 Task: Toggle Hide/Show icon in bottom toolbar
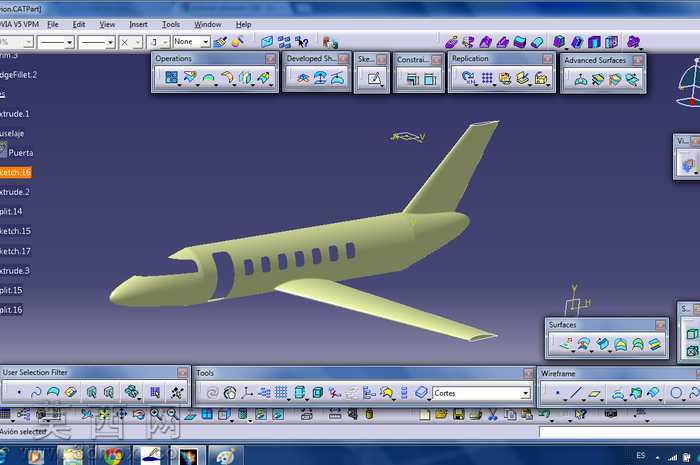click(260, 414)
